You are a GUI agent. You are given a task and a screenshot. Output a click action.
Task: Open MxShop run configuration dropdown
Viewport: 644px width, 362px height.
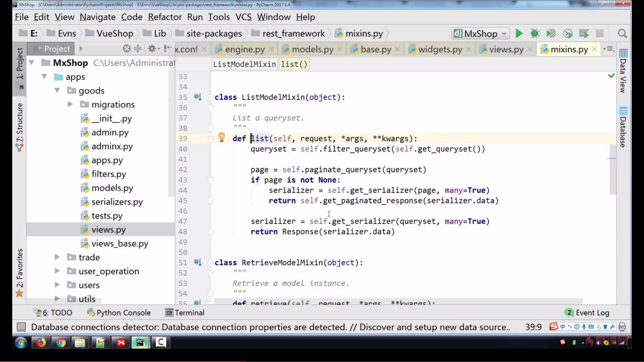(x=481, y=33)
